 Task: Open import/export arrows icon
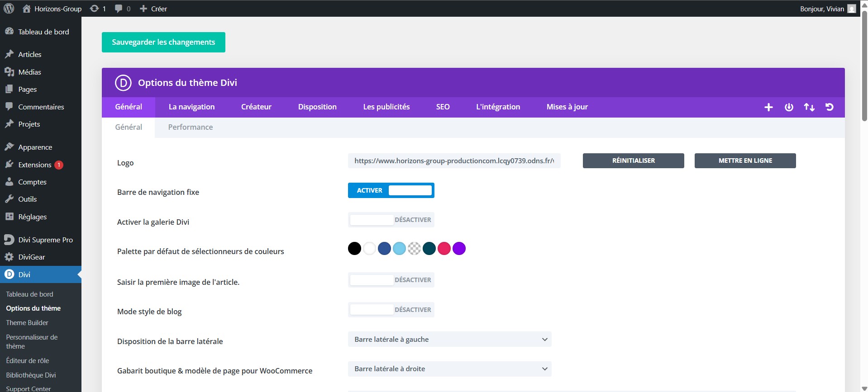coord(809,107)
